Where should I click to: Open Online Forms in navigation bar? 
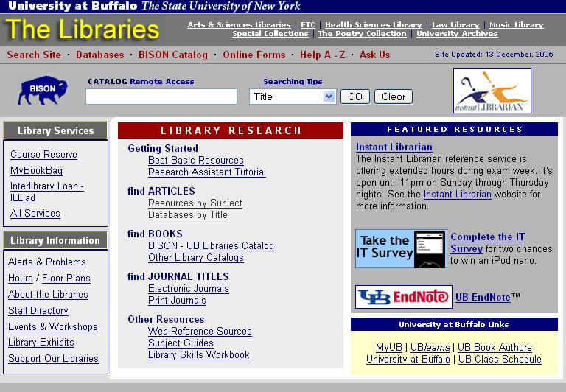tap(254, 55)
